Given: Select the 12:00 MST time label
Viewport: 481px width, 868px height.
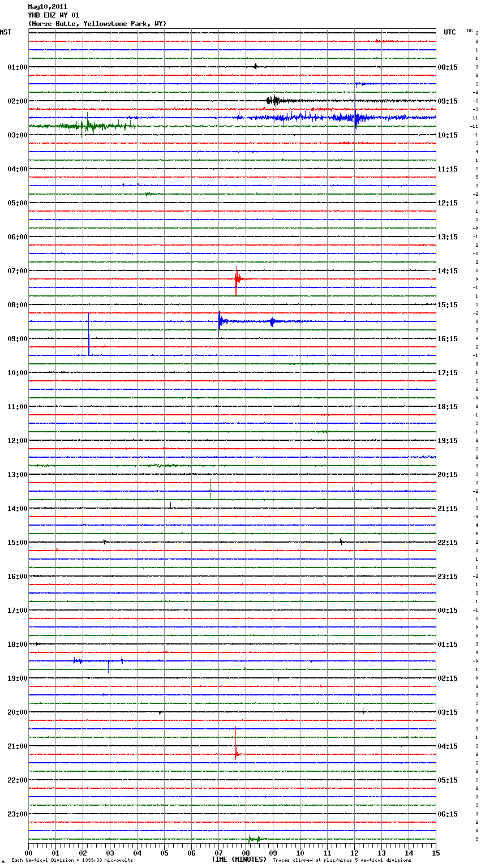Looking at the screenshot, I should click(x=17, y=441).
